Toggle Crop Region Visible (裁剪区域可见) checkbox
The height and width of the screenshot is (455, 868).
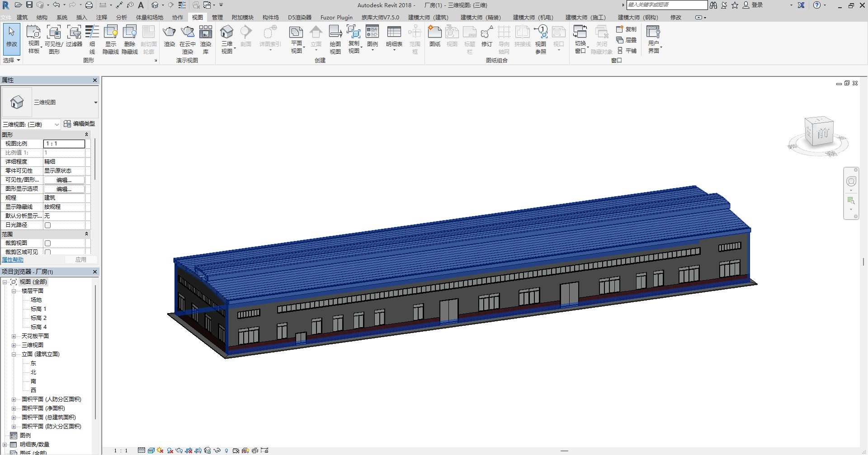pos(47,252)
